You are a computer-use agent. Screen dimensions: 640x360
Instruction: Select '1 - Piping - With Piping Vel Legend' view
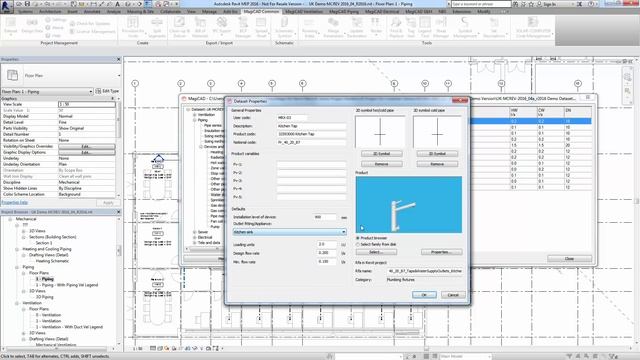pyautogui.click(x=67, y=285)
